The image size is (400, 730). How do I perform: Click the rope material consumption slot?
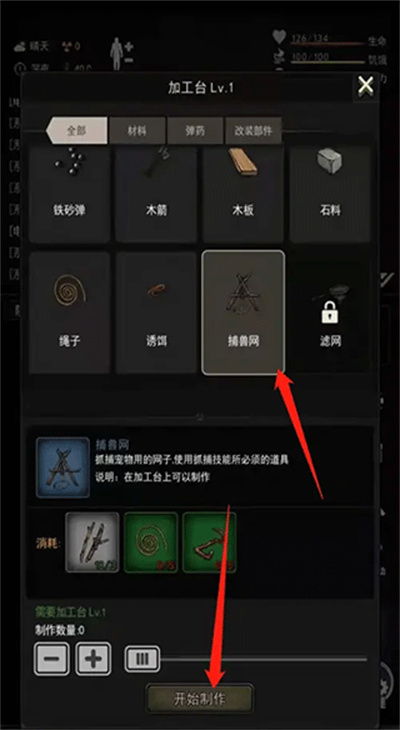click(151, 542)
